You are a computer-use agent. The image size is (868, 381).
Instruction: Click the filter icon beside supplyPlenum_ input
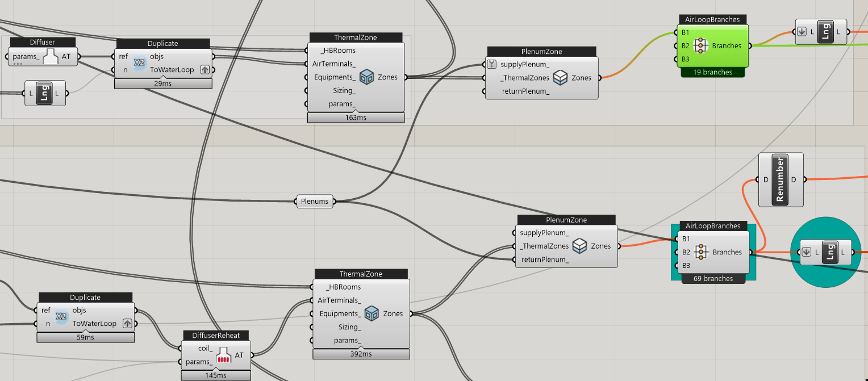click(492, 64)
